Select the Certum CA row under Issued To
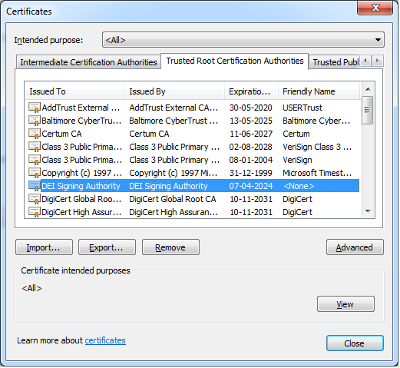Viewport: 400px width, 368px height. coord(192,134)
